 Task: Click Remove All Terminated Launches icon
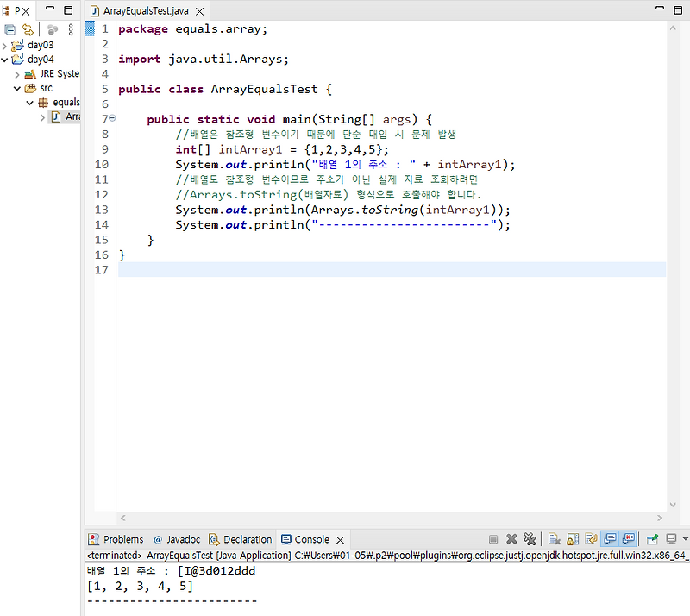530,539
